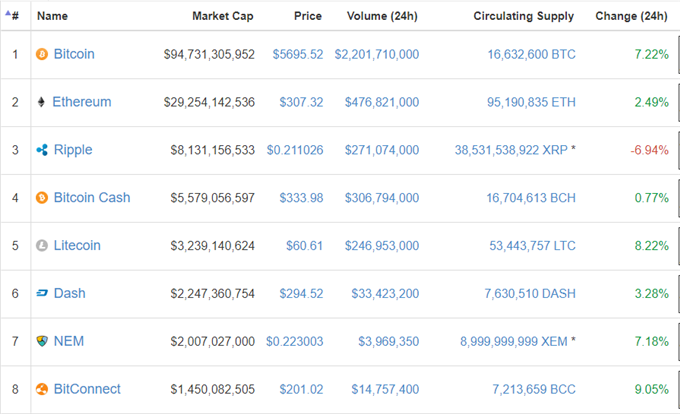Image resolution: width=680 pixels, height=414 pixels.
Task: Sort table by Change (24h) header
Action: point(631,16)
